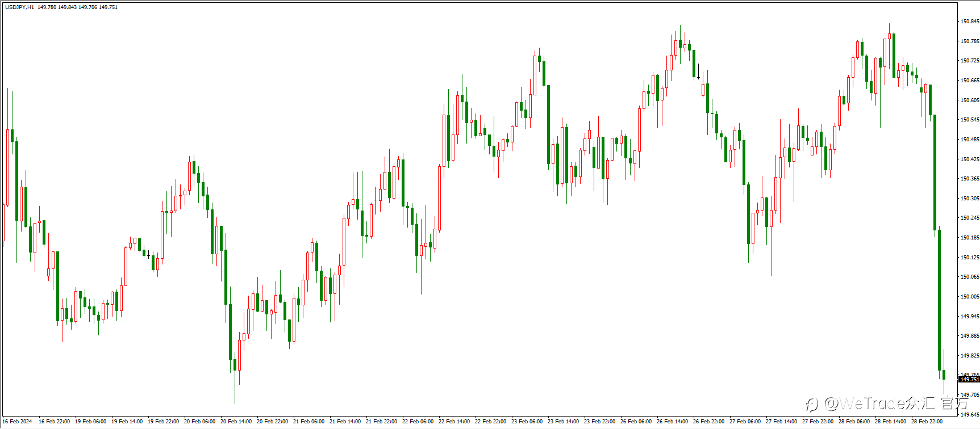Click price axis label 150.845

click(970, 22)
